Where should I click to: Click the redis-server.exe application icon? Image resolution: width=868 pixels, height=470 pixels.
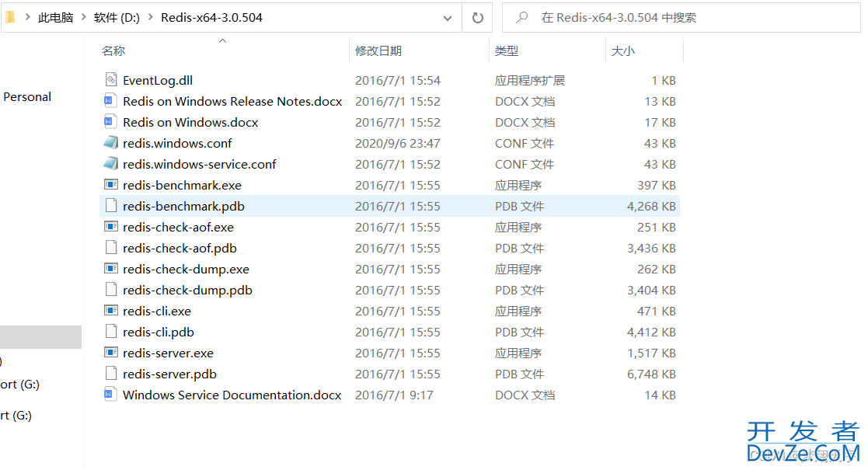[110, 353]
